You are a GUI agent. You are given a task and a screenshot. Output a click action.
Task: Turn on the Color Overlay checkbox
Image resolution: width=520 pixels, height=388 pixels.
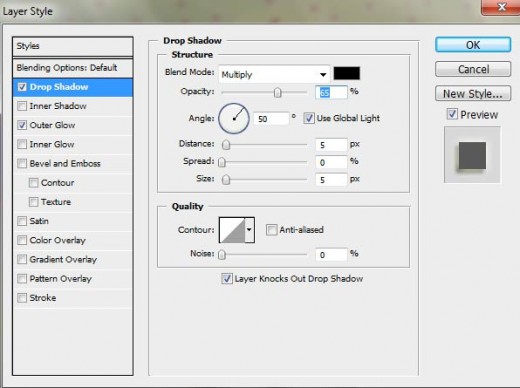click(x=22, y=240)
